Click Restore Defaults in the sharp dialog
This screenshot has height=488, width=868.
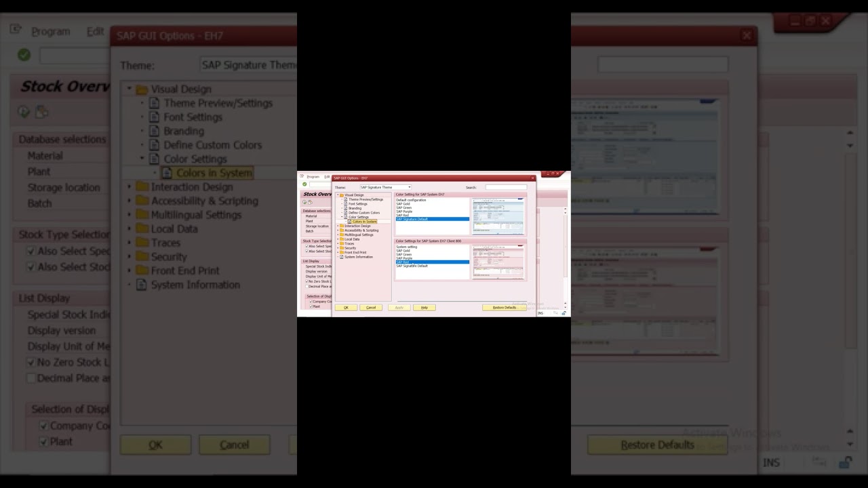[504, 308]
